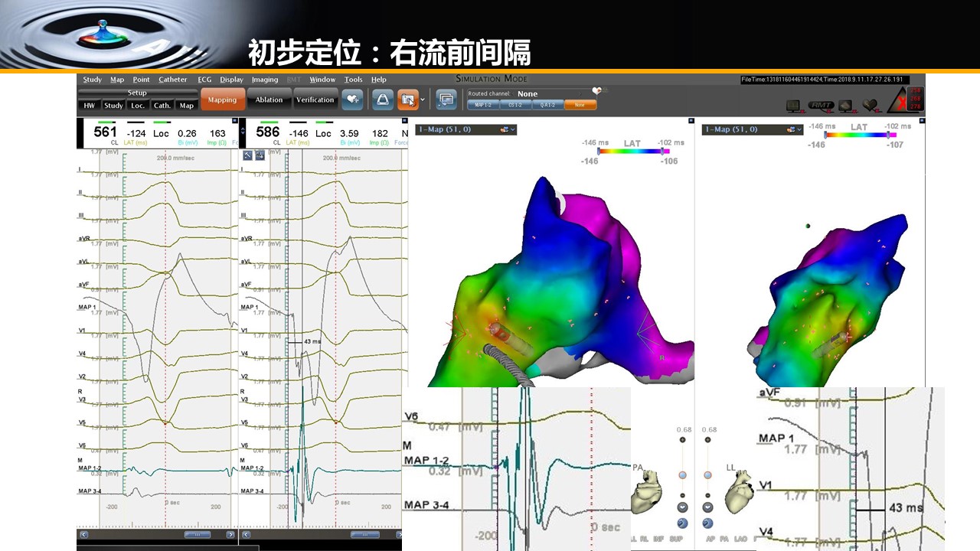
Task: Expand the arrow beside the orange snapshot icon
Action: pos(423,100)
